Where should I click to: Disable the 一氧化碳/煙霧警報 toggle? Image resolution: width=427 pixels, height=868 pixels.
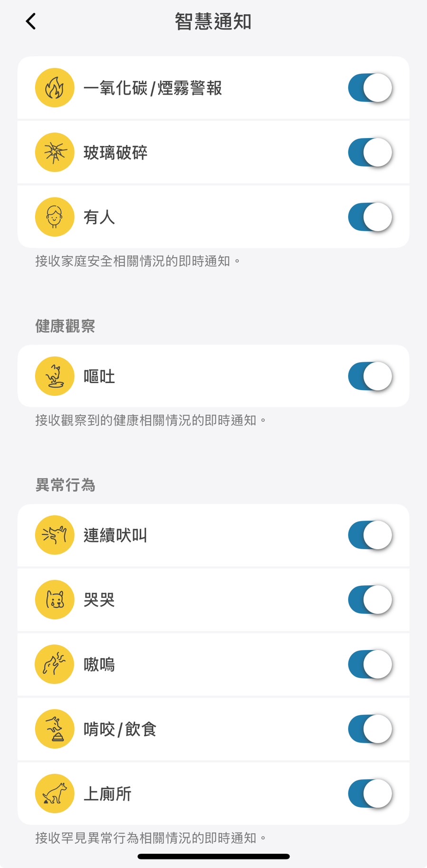point(370,88)
